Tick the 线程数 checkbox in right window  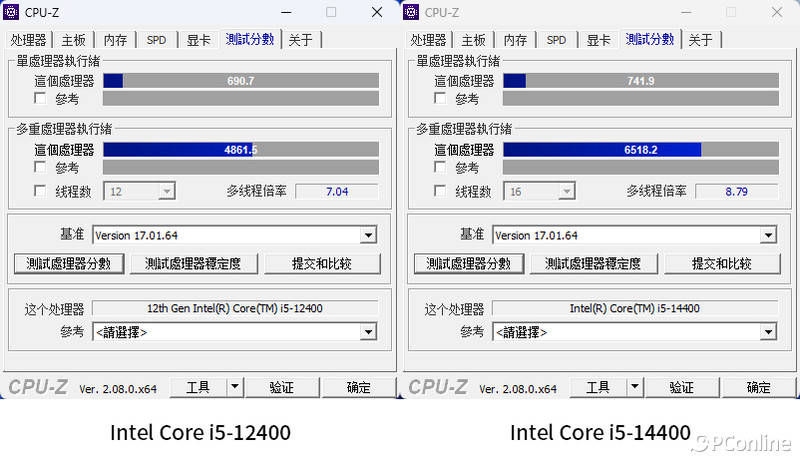click(x=440, y=191)
